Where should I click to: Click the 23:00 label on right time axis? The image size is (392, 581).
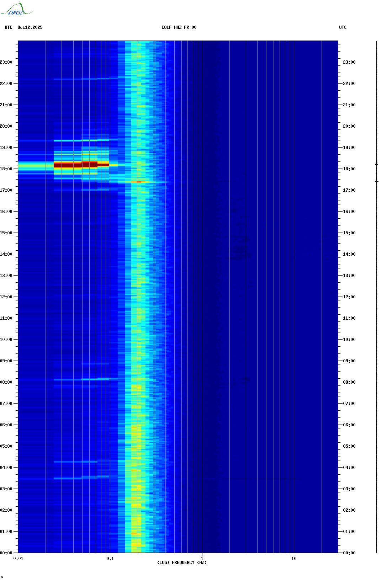pyautogui.click(x=349, y=62)
